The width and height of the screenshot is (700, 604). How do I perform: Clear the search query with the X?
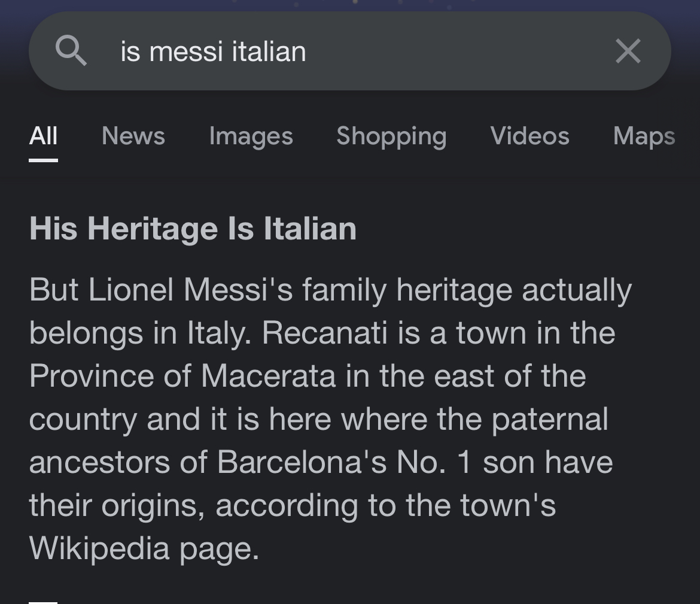point(628,51)
